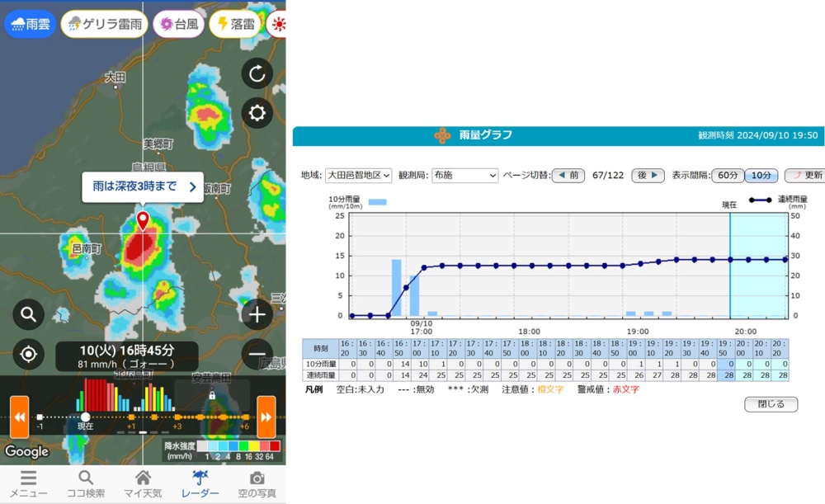Click the 連続雨量 legend label
825x504 pixels.
[792, 199]
